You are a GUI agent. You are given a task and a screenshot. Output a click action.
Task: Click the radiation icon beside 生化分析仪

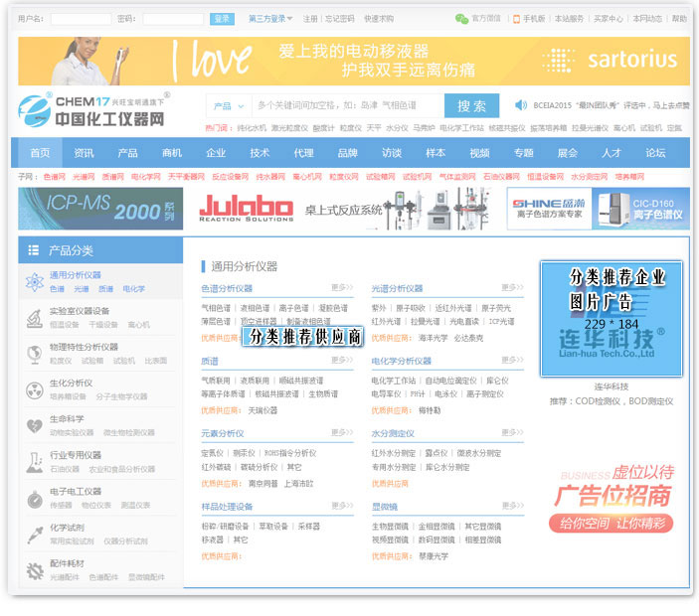pos(33,388)
